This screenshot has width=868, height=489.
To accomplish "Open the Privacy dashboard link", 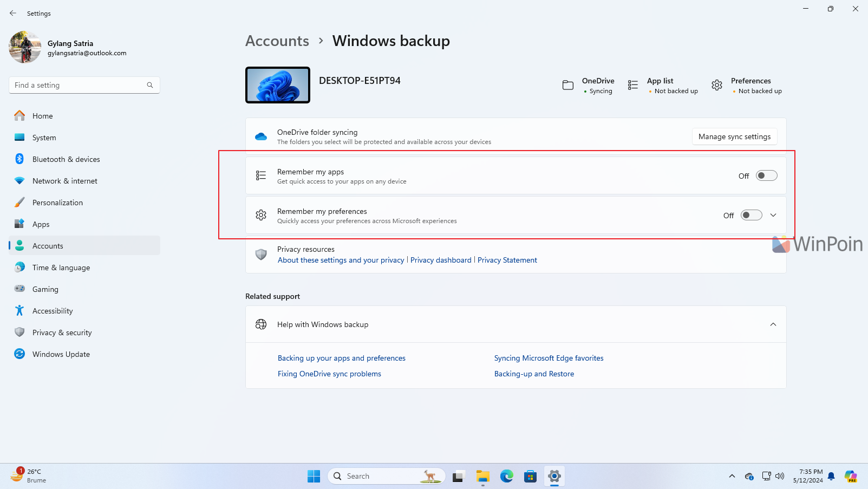I will coord(441,260).
